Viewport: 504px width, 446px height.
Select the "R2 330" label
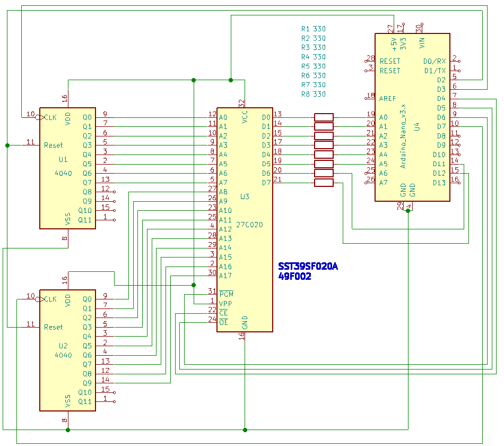314,38
